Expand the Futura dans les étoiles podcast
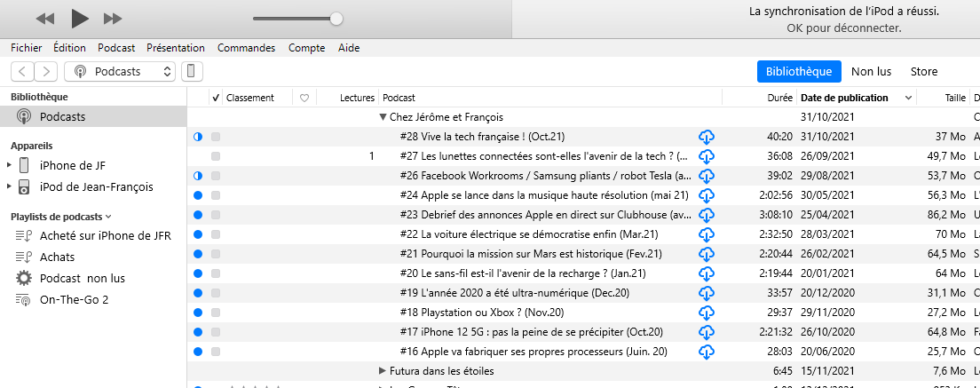980x388 pixels. click(x=383, y=371)
